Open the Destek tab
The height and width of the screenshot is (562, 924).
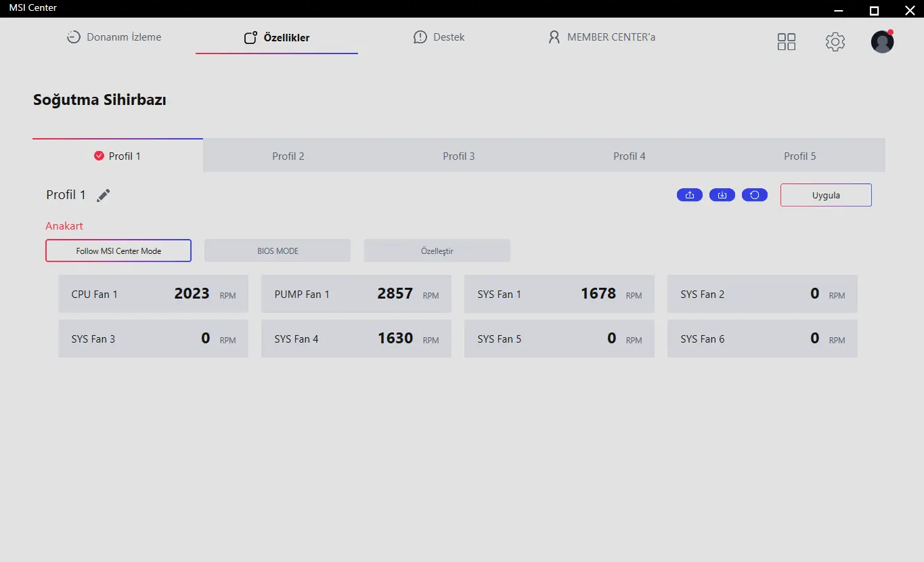439,37
